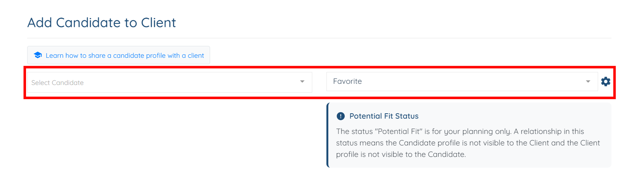Click the horizontal divider under the title

[x=319, y=38]
